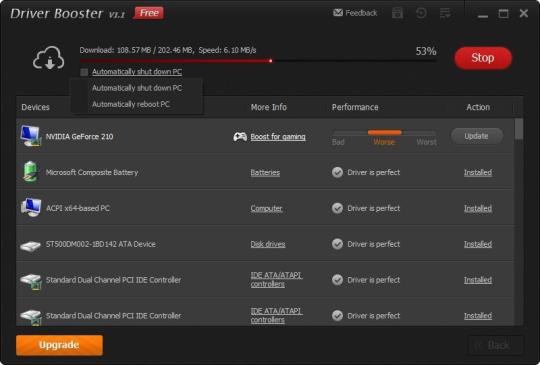The width and height of the screenshot is (540, 365).
Task: Click the Microsoft Composite Battery icon
Action: click(30, 171)
